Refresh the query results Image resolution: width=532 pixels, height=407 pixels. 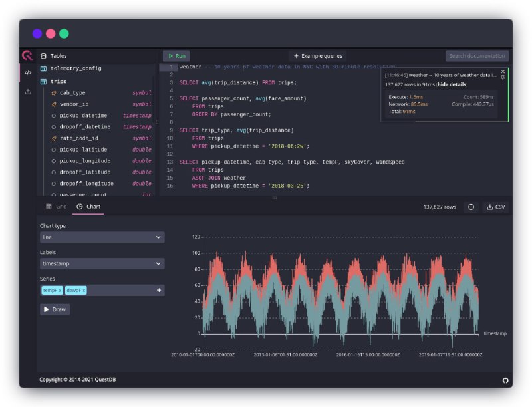pos(471,207)
